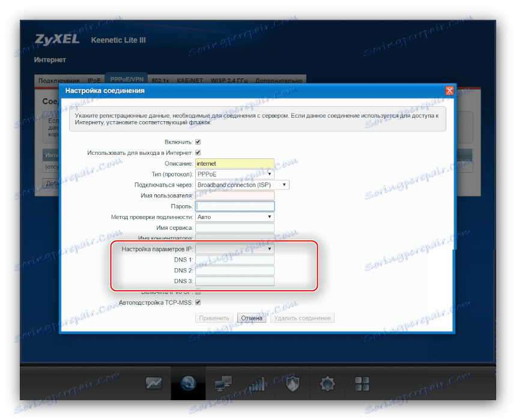Click the Удалить соединение button
Viewport: 516px width, 420px height.
point(302,318)
